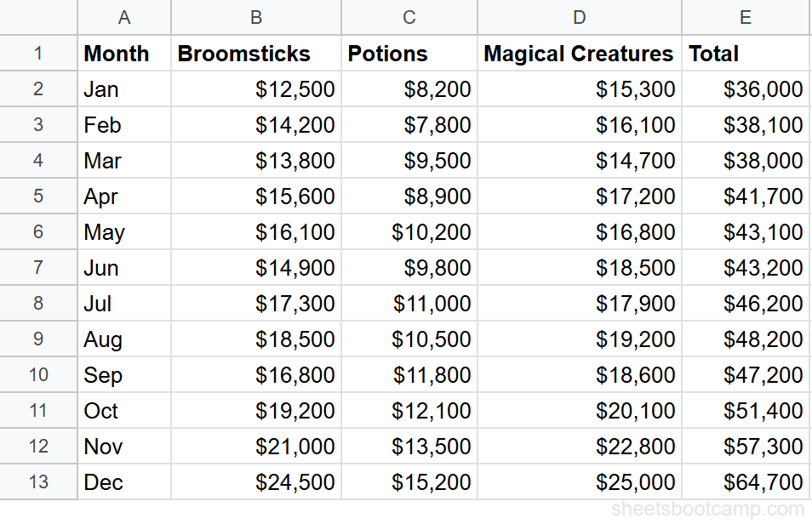Select row number 13 for Dec

(38, 481)
